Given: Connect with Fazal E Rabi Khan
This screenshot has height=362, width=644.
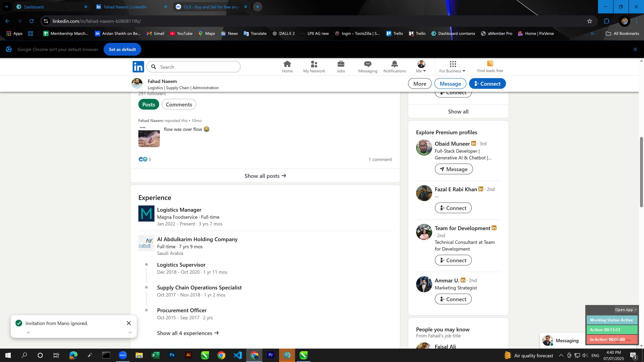Looking at the screenshot, I should pos(453,208).
